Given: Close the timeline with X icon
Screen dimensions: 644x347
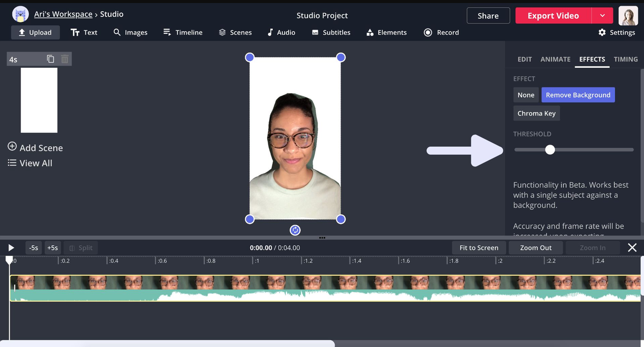Looking at the screenshot, I should pyautogui.click(x=632, y=247).
